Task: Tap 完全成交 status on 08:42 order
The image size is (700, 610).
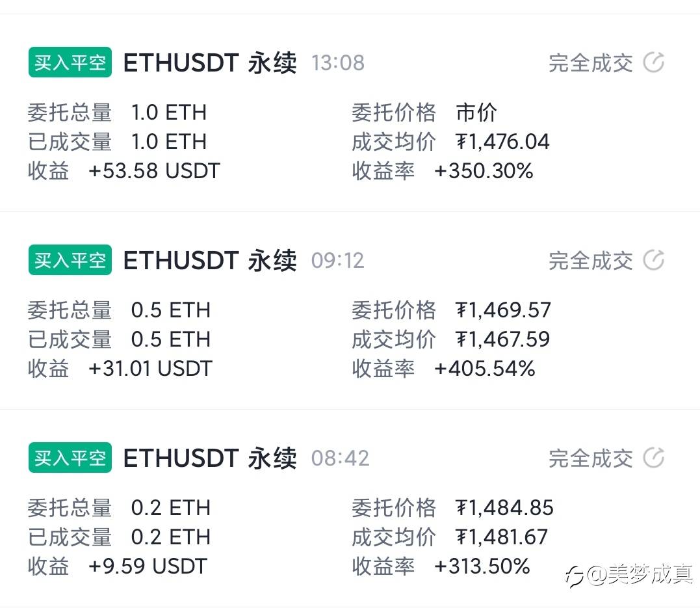Action: [x=590, y=458]
